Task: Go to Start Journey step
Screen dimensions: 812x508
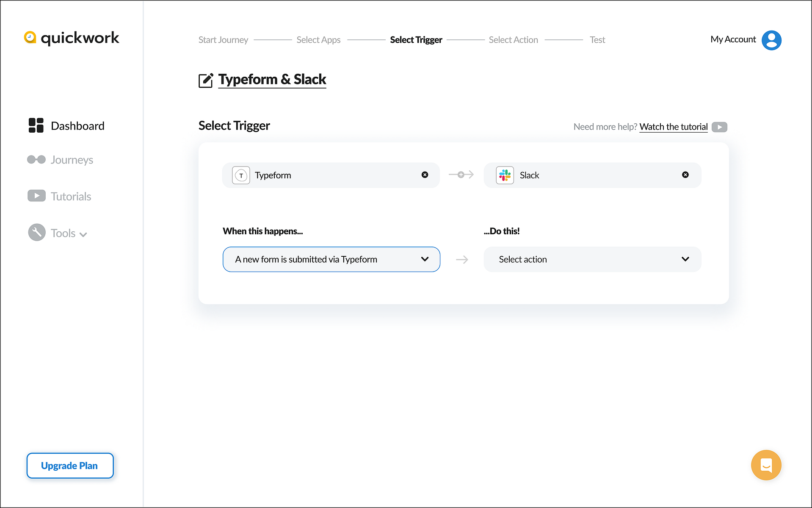Action: pos(223,40)
